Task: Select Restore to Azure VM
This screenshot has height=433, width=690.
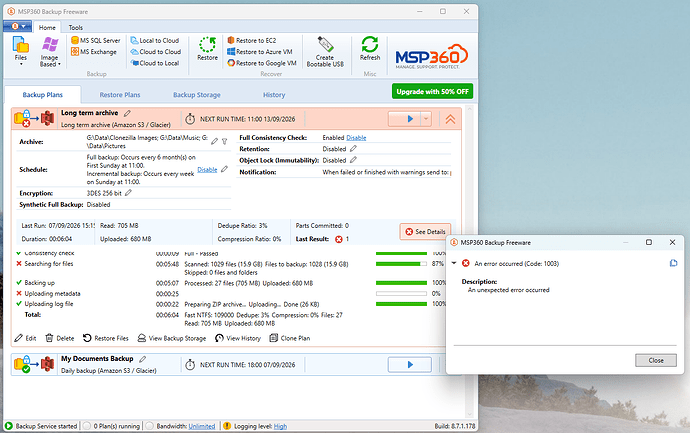Action: pyautogui.click(x=260, y=51)
